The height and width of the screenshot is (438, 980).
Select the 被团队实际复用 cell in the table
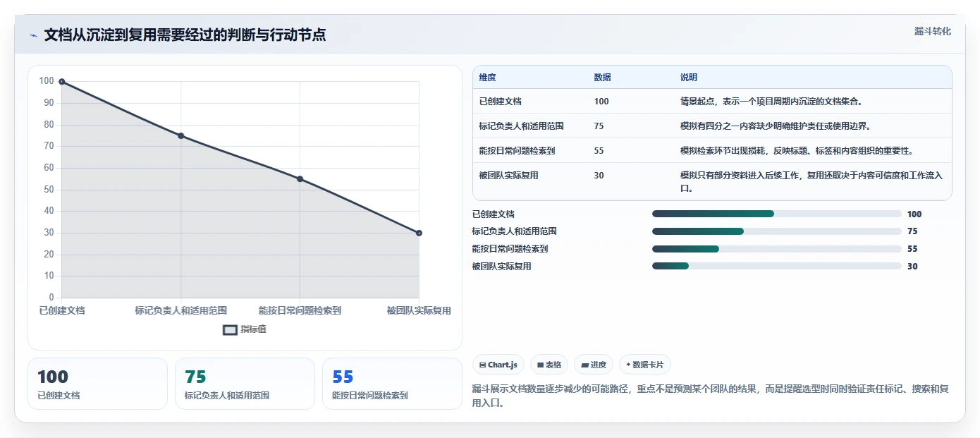pos(509,176)
